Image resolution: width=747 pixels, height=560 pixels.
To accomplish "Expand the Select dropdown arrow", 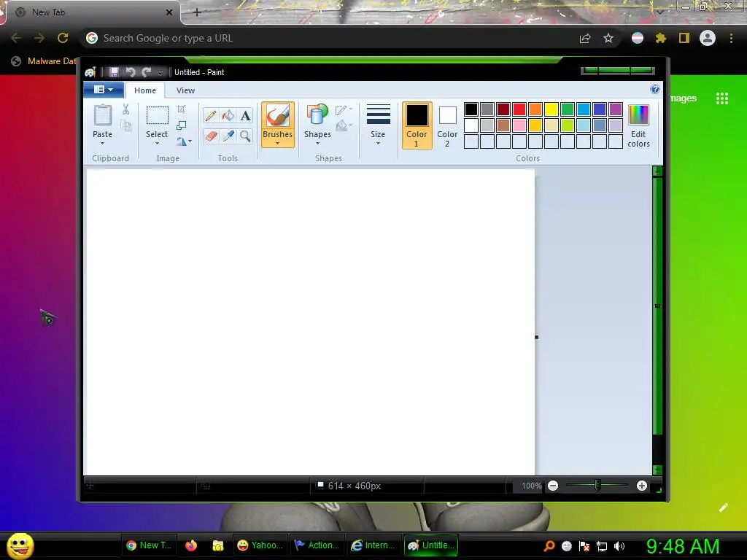I will coord(157,144).
